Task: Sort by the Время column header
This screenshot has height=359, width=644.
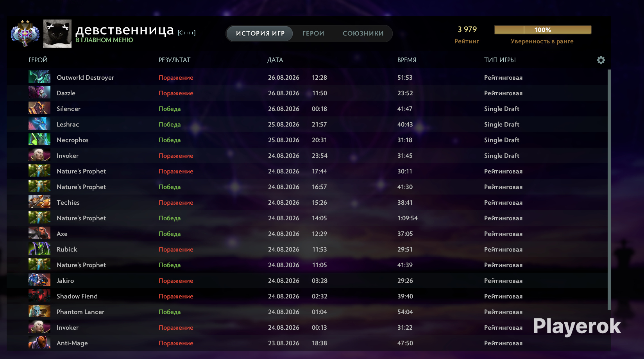Action: [x=407, y=60]
